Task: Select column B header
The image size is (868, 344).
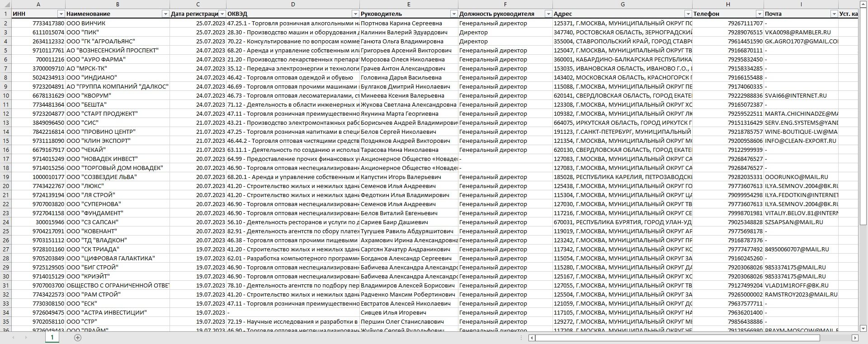Action: (118, 5)
